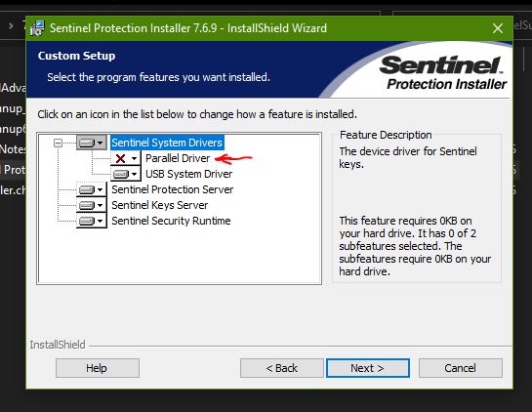Viewport: 532px width, 412px height.
Task: Open Sentinel Security Runtime install dropdown
Action: pos(92,221)
